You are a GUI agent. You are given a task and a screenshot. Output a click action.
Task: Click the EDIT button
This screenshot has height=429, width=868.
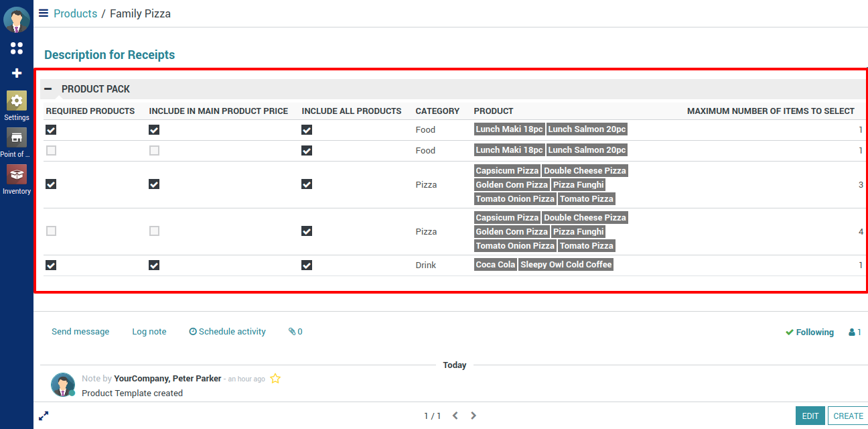click(x=810, y=416)
